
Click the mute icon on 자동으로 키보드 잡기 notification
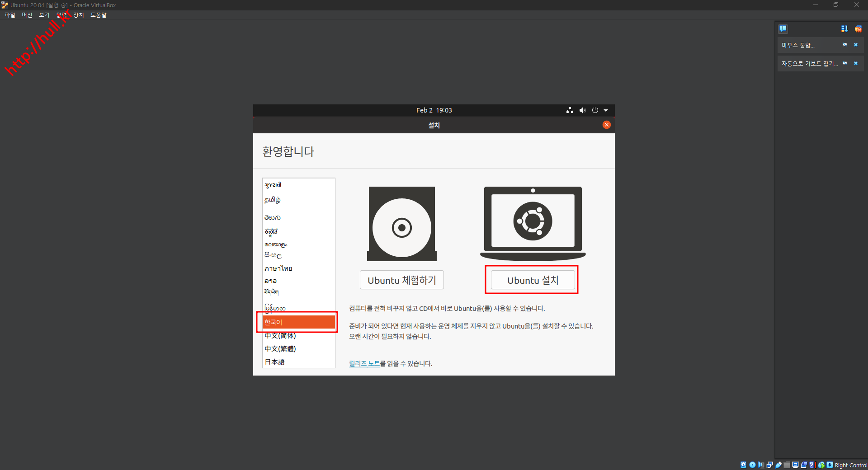pos(844,63)
